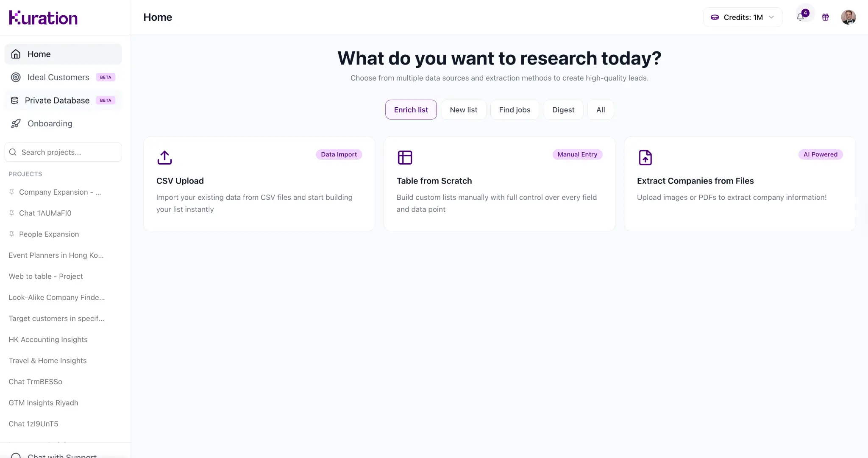This screenshot has width=868, height=458.
Task: Open Ideal Customers target icon
Action: [x=16, y=77]
